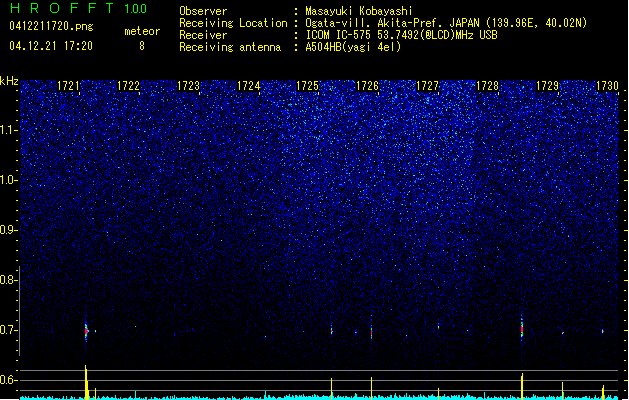Click the 0.8 kHz frequency label
The height and width of the screenshot is (400, 629).
pyautogui.click(x=9, y=280)
